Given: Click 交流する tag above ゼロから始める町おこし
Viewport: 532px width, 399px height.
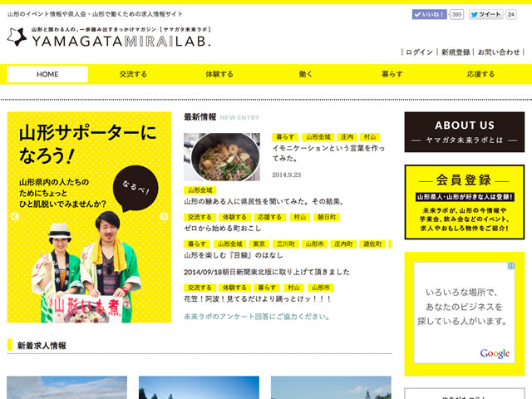Looking at the screenshot, I should (x=199, y=217).
